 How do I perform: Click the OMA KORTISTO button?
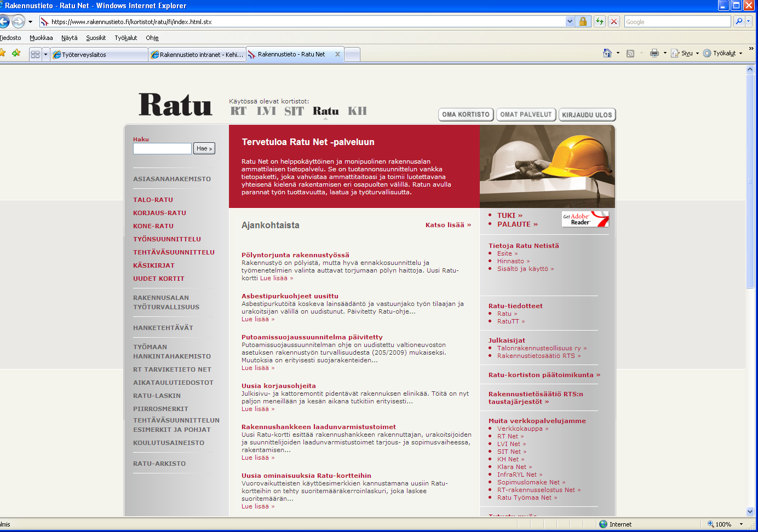466,114
